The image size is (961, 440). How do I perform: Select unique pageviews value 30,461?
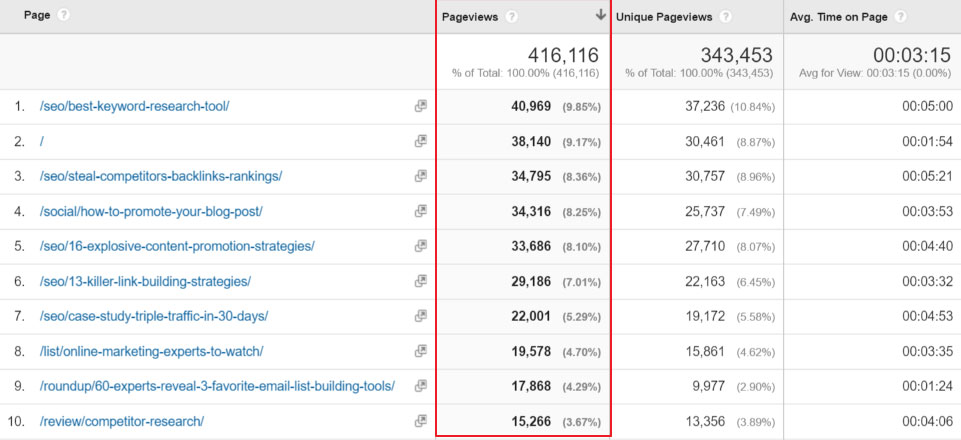(x=705, y=141)
